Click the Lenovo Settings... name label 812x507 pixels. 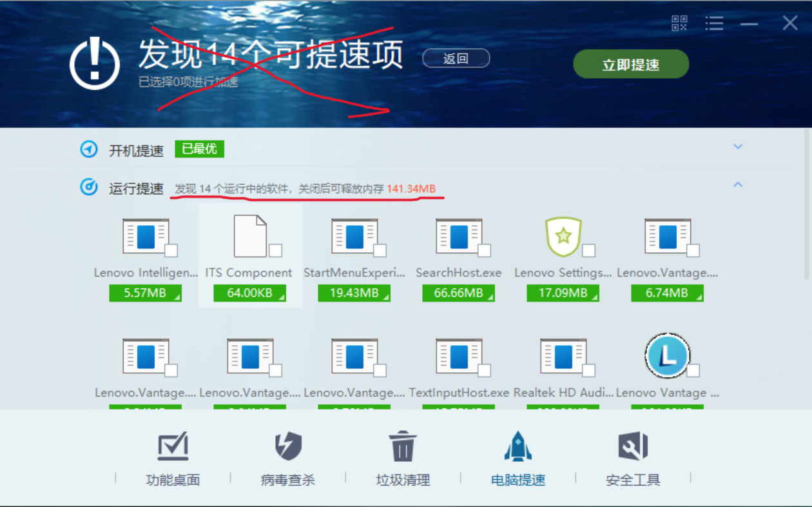(x=563, y=273)
